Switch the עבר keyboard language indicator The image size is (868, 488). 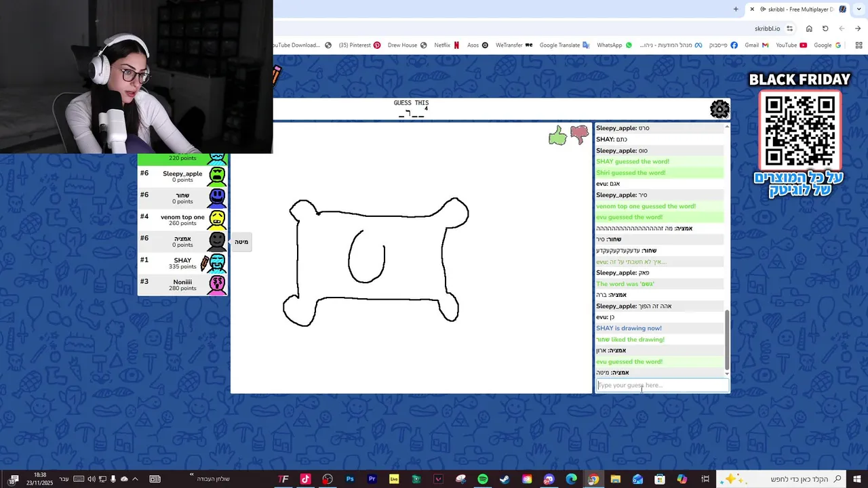click(x=64, y=479)
